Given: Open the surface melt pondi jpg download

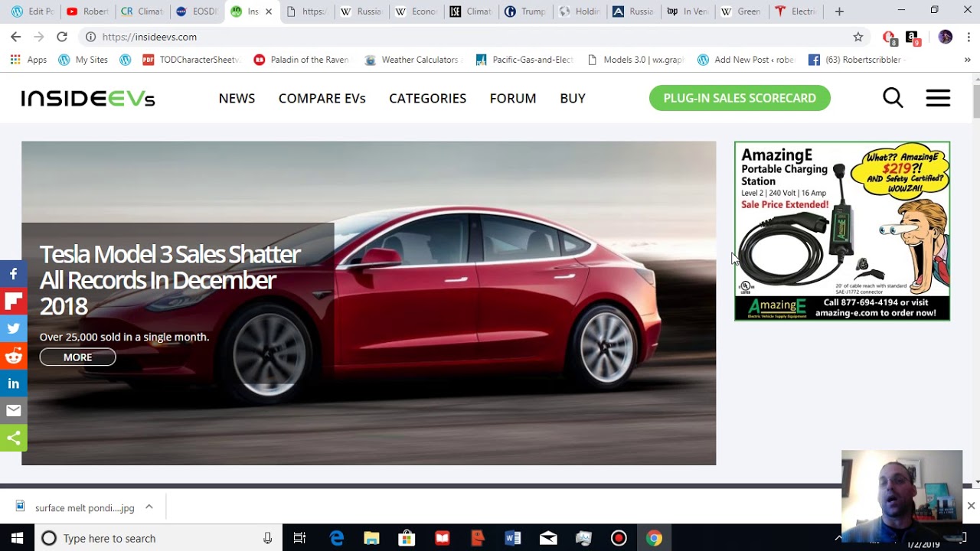Looking at the screenshot, I should (x=77, y=507).
